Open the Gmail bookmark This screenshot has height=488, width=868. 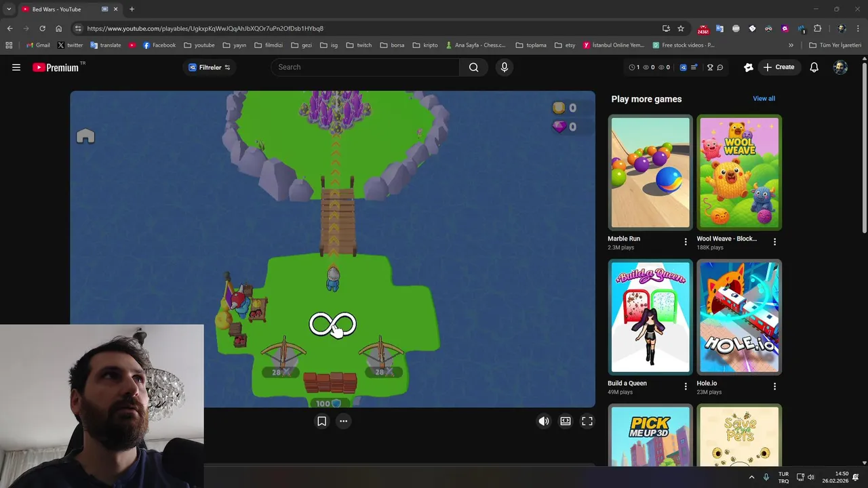[38, 45]
